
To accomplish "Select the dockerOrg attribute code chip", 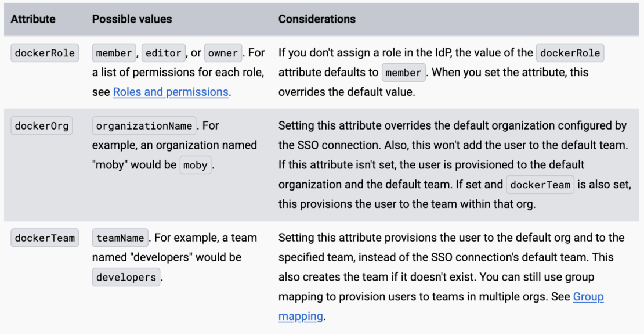I will [42, 126].
